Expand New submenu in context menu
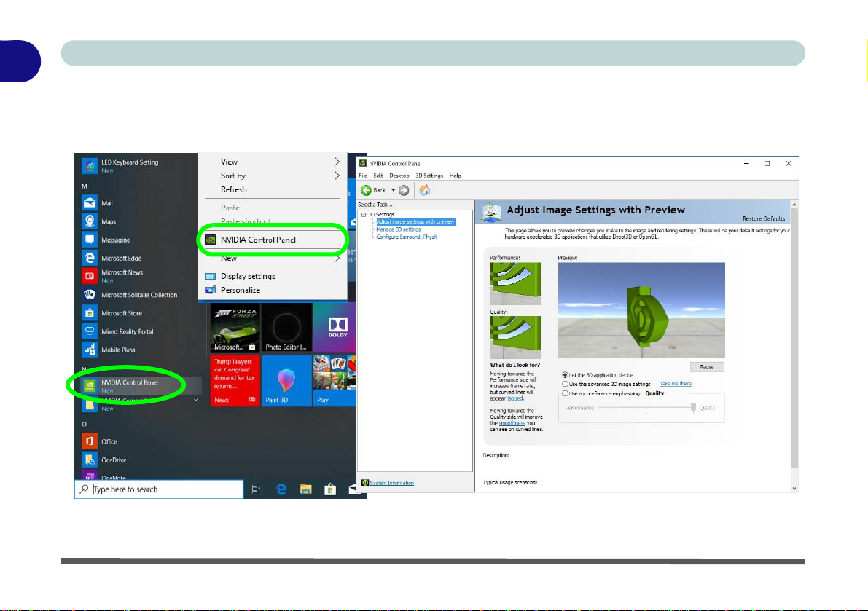The height and width of the screenshot is (611, 868). click(337, 259)
